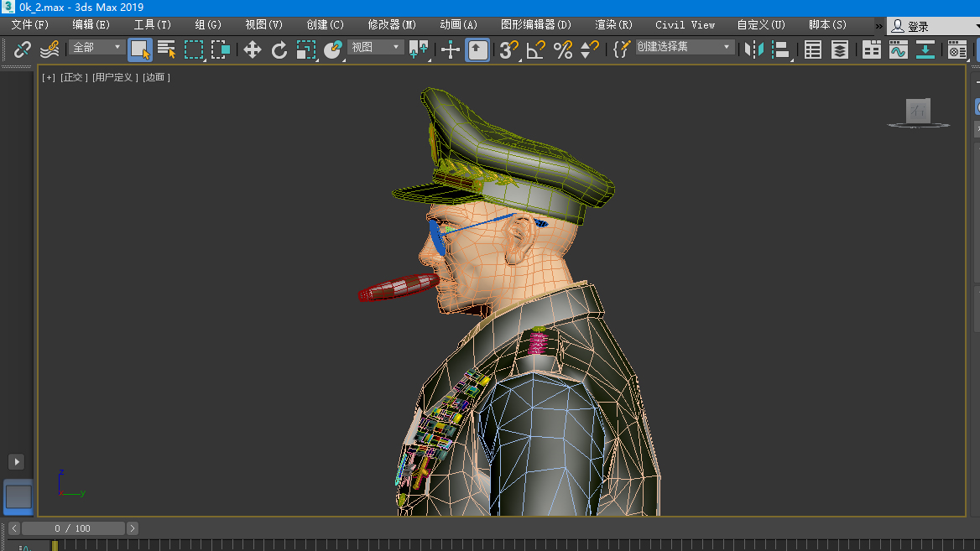Toggle 3D Snaps on

[x=508, y=49]
